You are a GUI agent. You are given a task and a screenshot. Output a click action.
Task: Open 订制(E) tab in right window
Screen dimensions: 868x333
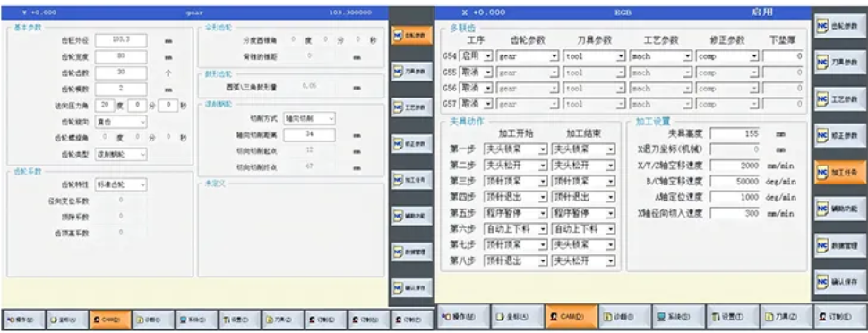(x=839, y=317)
